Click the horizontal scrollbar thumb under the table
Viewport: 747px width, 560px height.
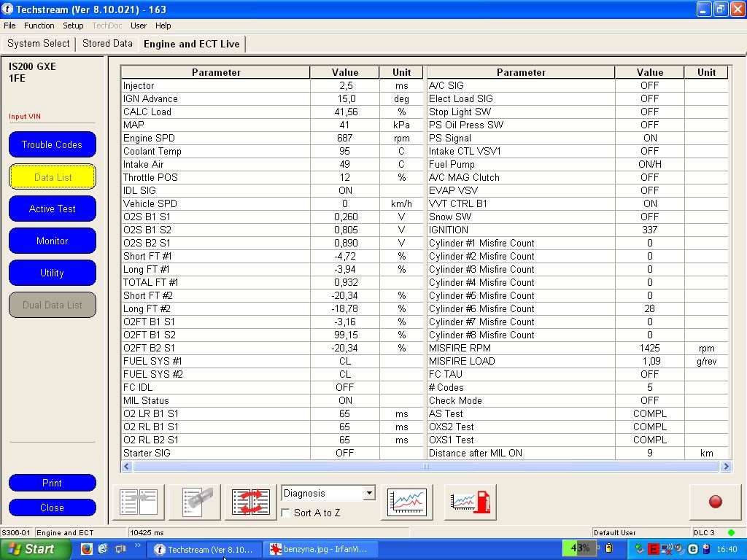click(x=425, y=466)
